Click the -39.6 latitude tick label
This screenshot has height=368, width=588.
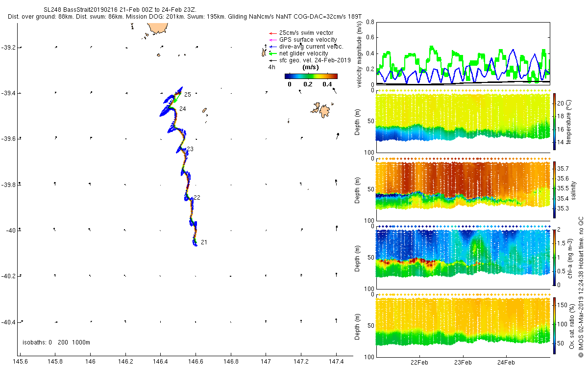tap(8, 139)
